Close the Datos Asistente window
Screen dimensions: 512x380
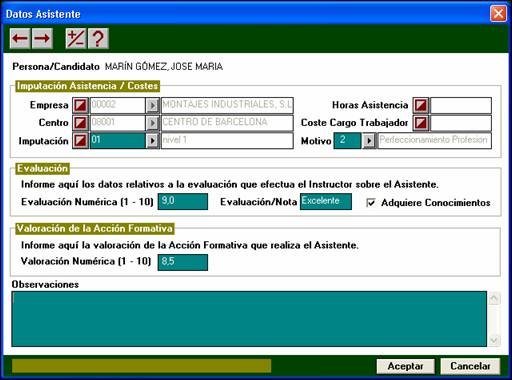pos(498,14)
